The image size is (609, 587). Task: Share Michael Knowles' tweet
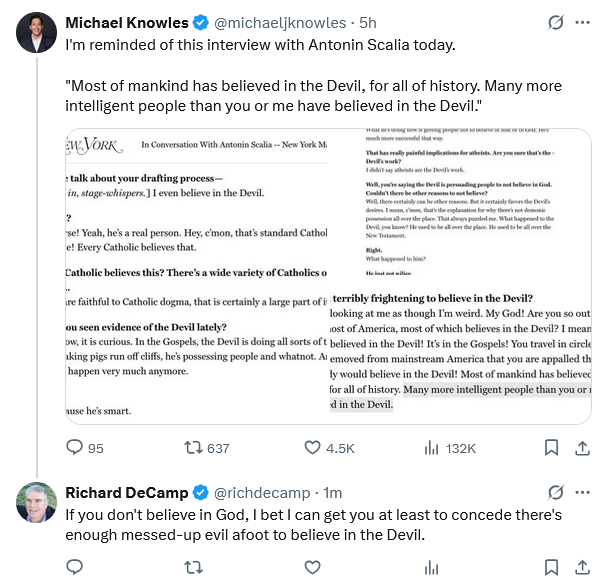[582, 448]
